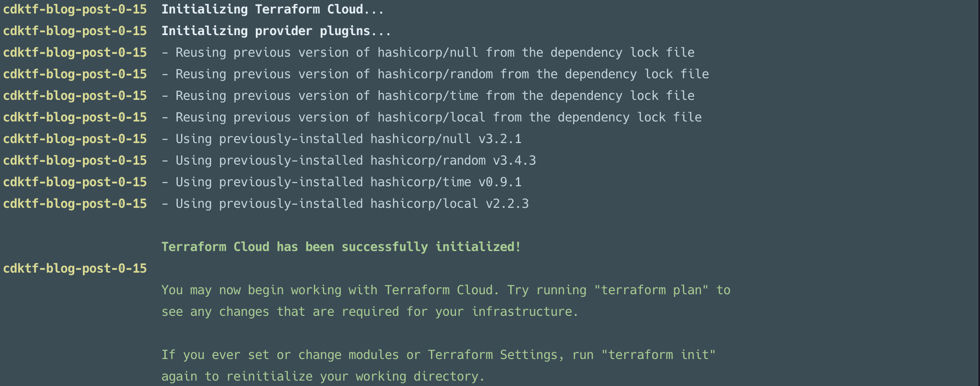Click the quoted "terraform init" command text
Viewport: 980px width, 386px height.
(x=658, y=355)
